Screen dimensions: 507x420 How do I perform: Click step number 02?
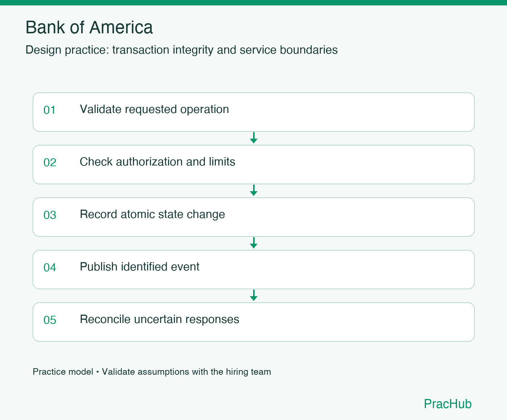(50, 163)
